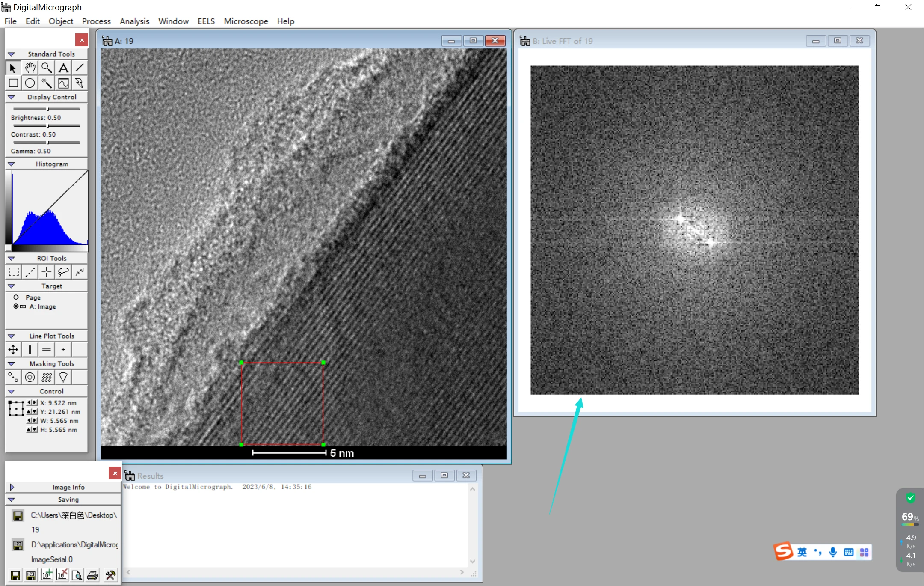Collapse the Masking Tools section
924x586 pixels.
coord(12,363)
